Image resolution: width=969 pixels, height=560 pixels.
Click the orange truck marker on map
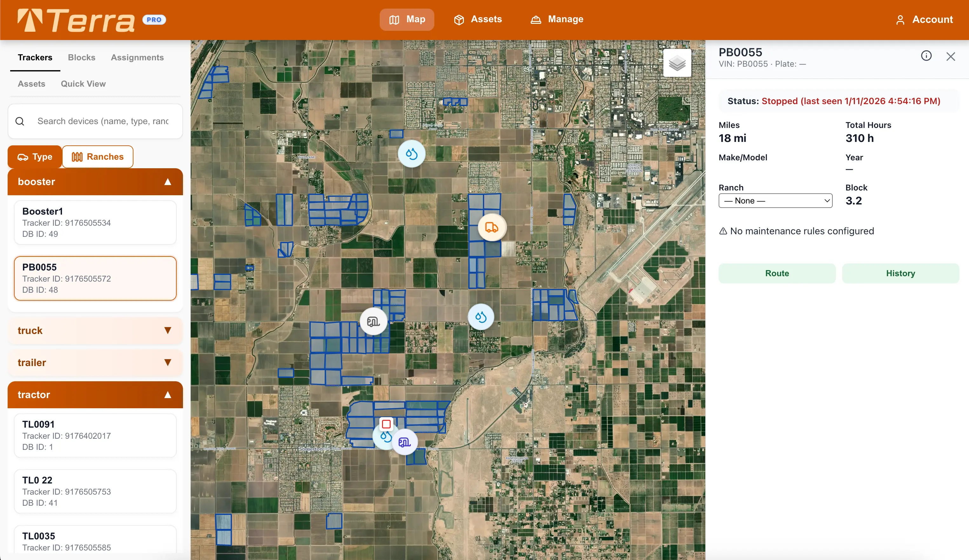[x=491, y=228]
